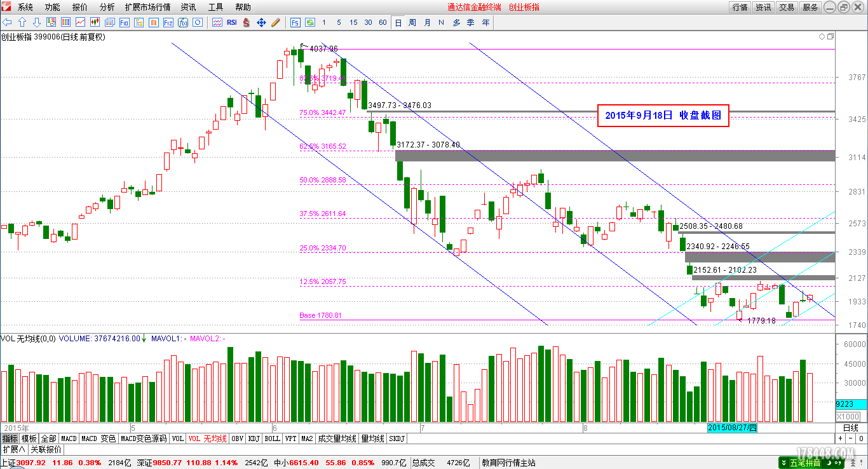Switch to weekly 周 period
This screenshot has width=868, height=469.
point(412,22)
